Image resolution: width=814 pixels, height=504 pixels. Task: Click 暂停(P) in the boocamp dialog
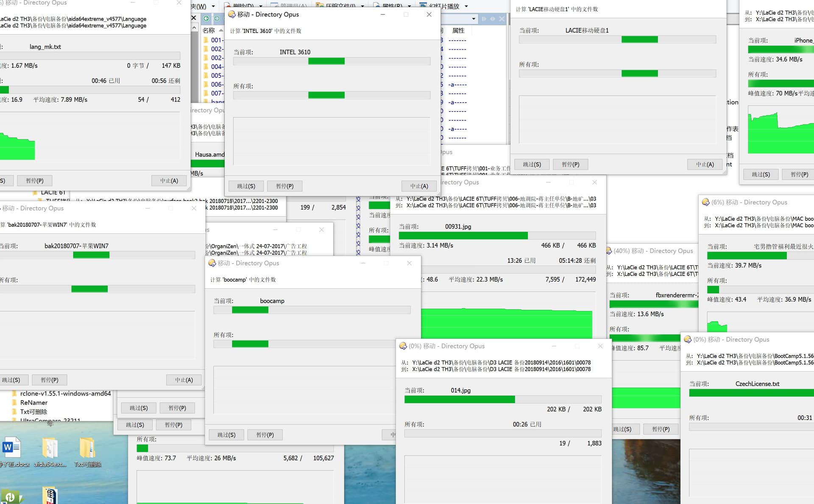coord(265,435)
